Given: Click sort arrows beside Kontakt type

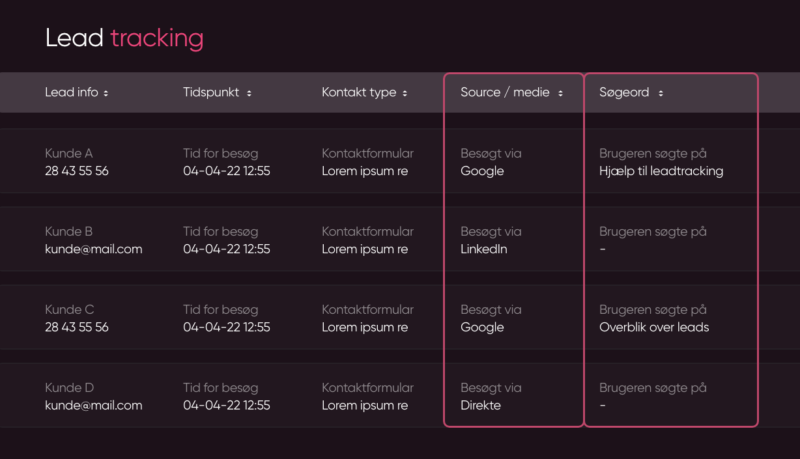Looking at the screenshot, I should click(405, 93).
